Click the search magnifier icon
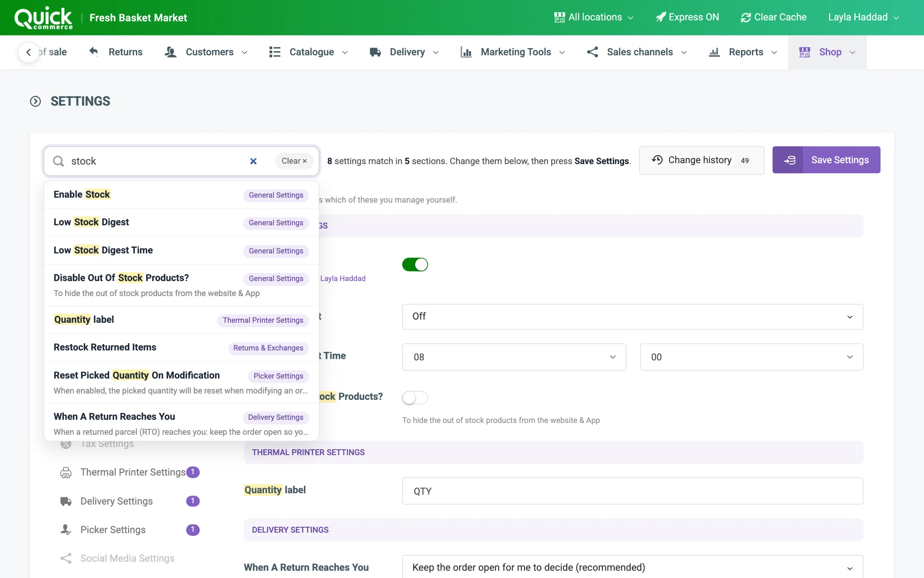Viewport: 924px width, 578px height. tap(58, 161)
